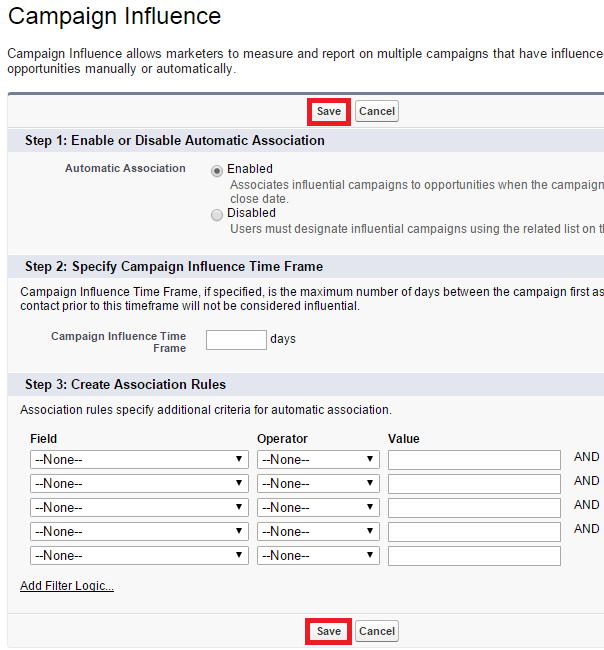
Task: Open the first Field dropdown
Action: pos(139,460)
